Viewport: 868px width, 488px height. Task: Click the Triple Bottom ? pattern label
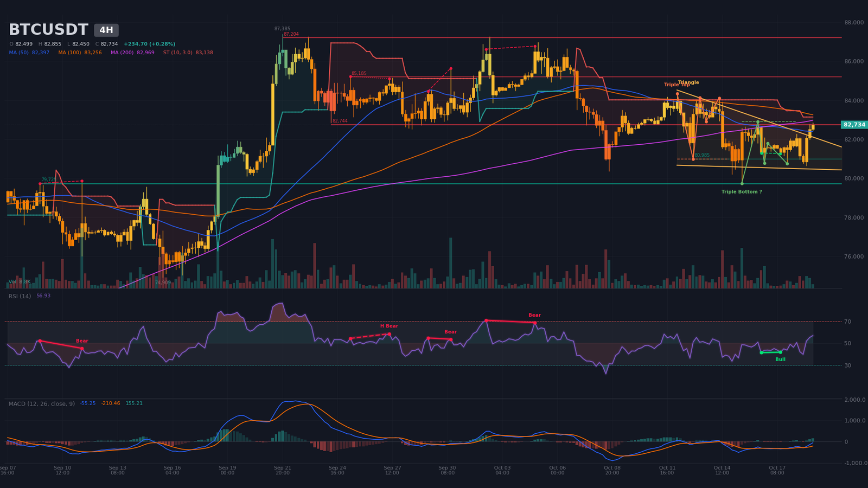pos(742,192)
